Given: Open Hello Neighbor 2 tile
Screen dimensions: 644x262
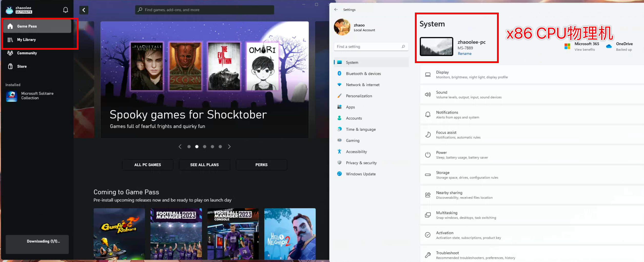Looking at the screenshot, I should tap(290, 234).
